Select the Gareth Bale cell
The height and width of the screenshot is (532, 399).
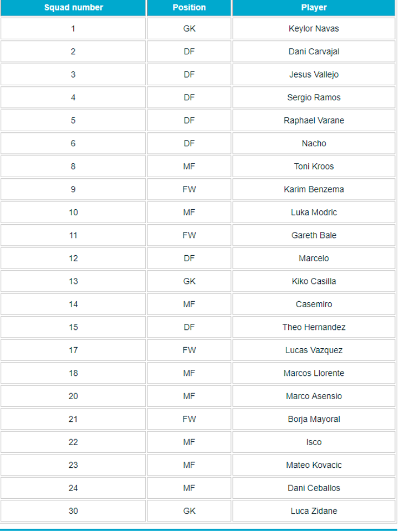(314, 235)
